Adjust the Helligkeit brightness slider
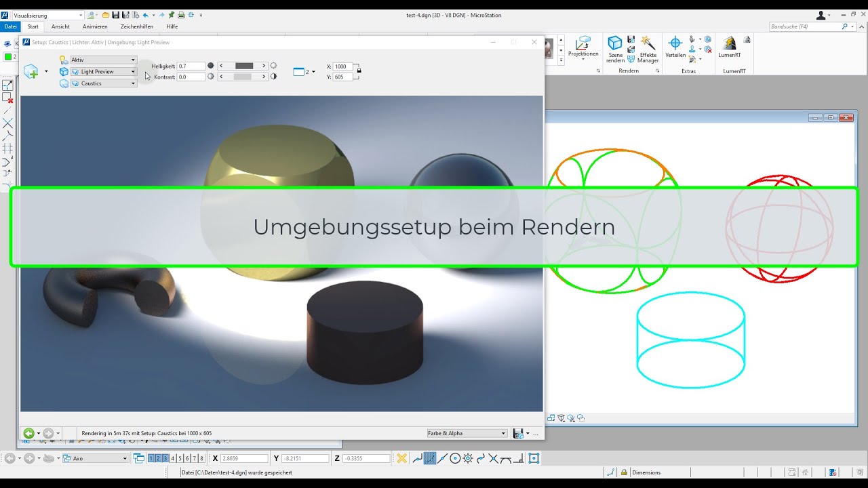Viewport: 868px width, 488px height. click(243, 66)
